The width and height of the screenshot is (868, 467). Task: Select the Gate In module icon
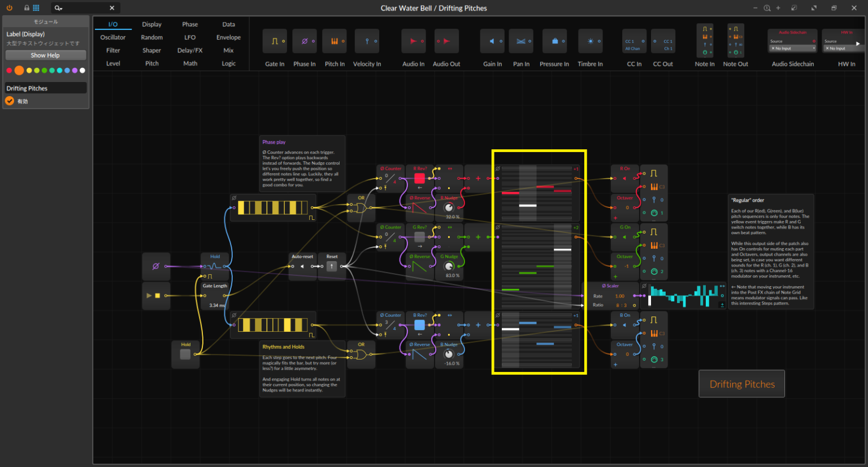point(275,41)
